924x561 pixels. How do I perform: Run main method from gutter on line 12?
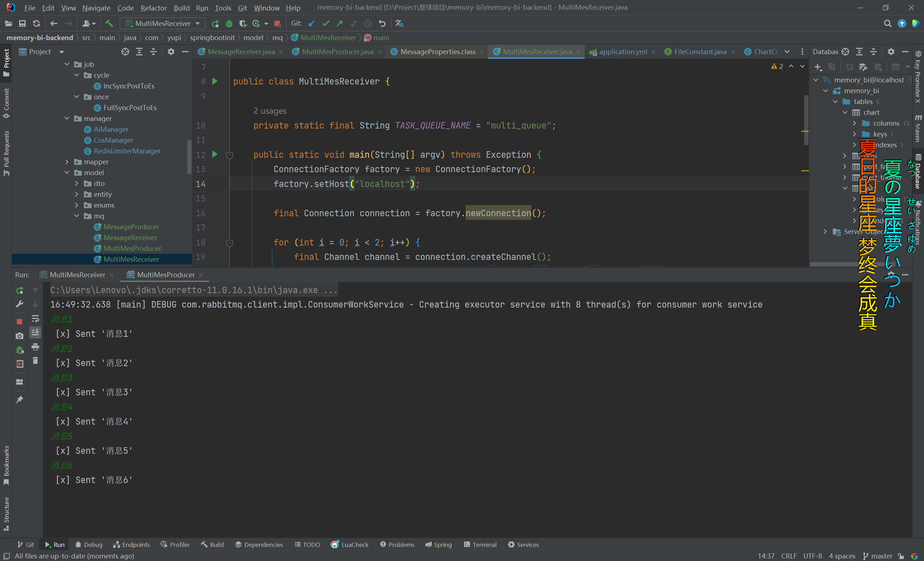[215, 154]
